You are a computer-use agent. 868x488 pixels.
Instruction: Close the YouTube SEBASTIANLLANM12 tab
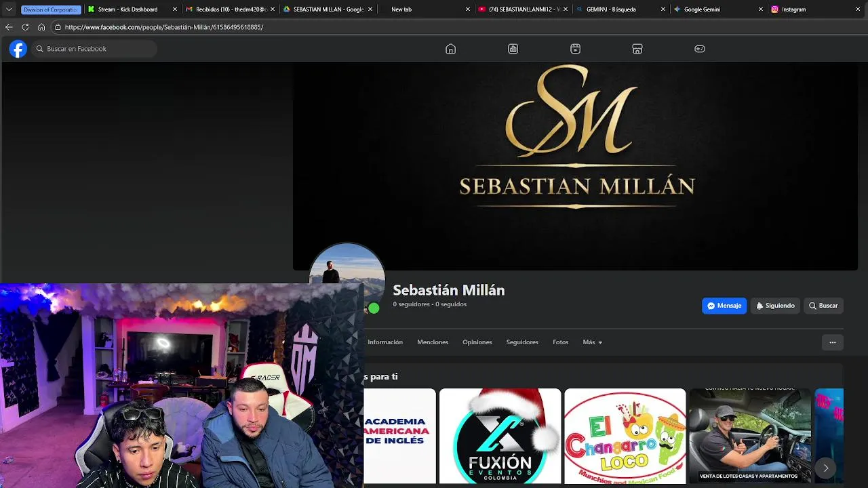(x=566, y=9)
